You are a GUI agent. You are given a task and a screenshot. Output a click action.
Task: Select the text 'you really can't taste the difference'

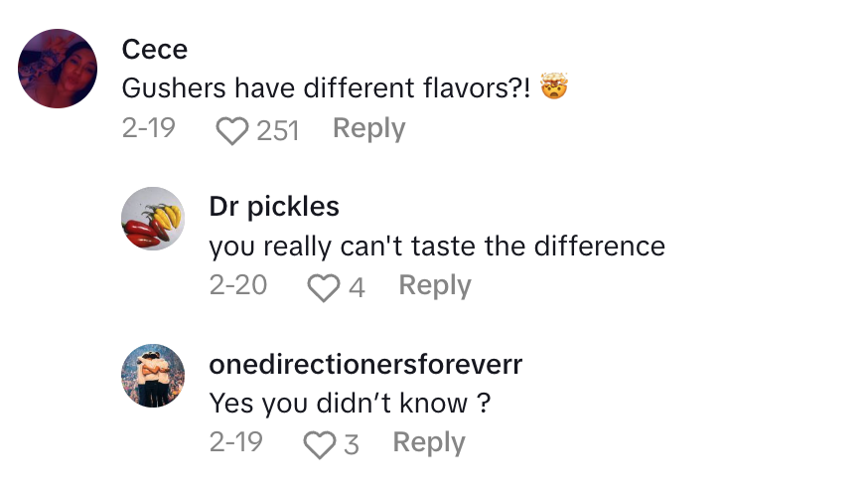[437, 246]
